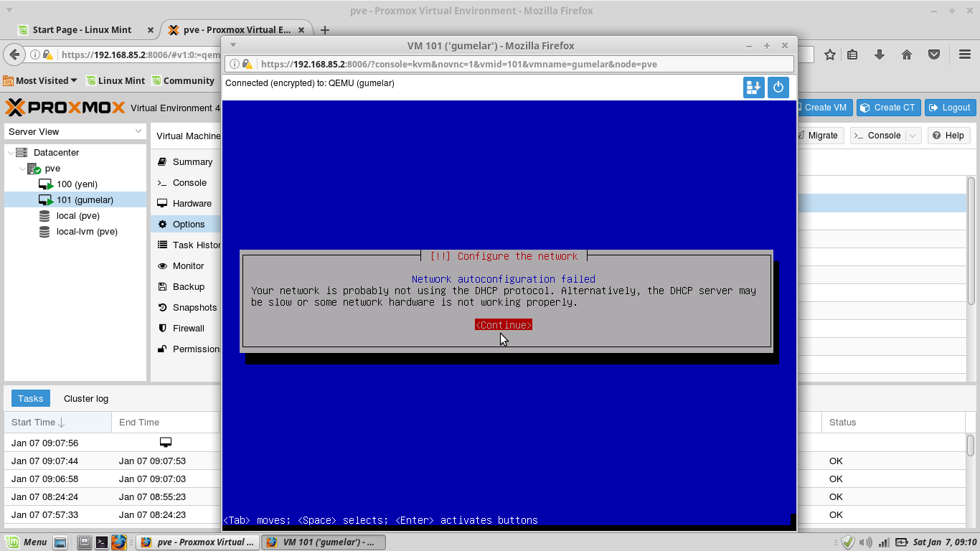Image resolution: width=980 pixels, height=551 pixels.
Task: Launch terminal from taskbar
Action: click(102, 542)
